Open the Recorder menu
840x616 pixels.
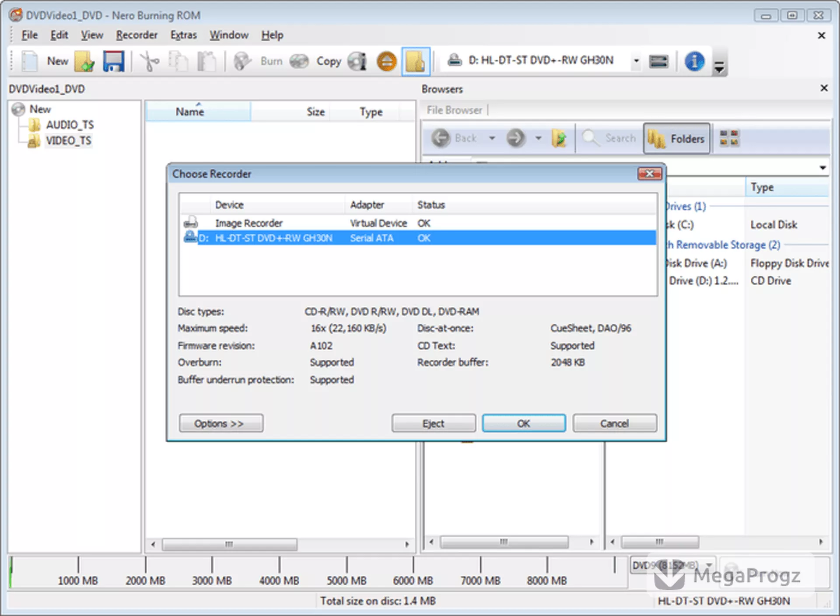pyautogui.click(x=136, y=35)
